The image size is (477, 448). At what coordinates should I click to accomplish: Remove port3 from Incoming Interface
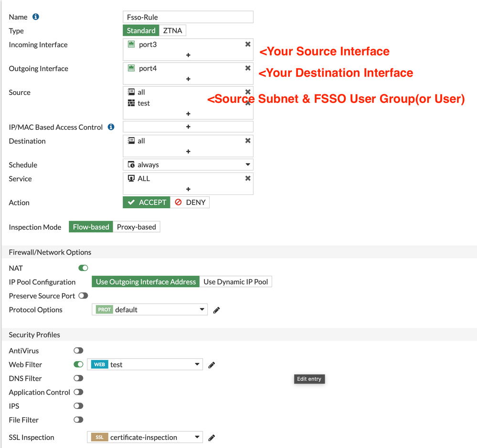click(x=248, y=44)
